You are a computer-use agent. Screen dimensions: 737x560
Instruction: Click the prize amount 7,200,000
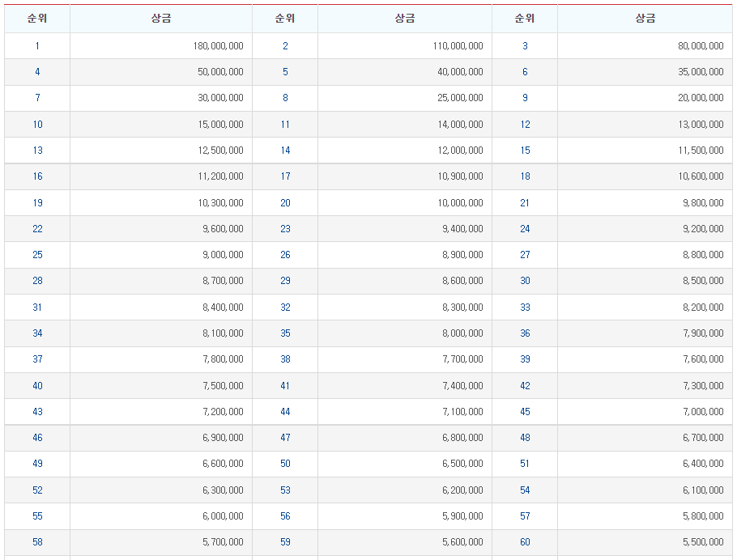pos(223,412)
